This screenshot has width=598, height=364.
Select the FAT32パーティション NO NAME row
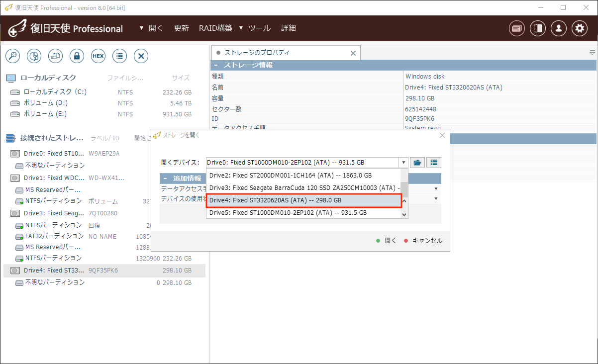point(103,236)
